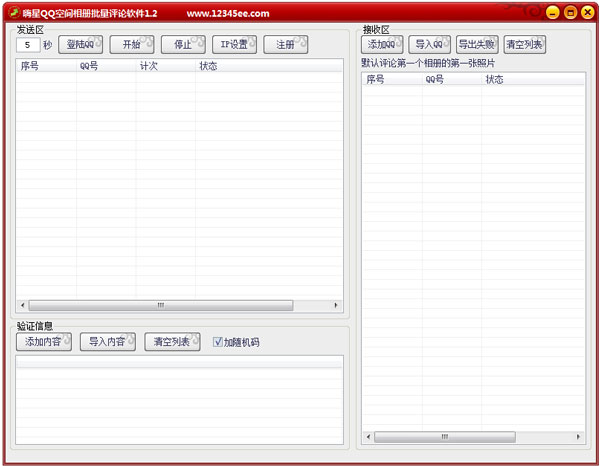Click 状态 column header in send list
600x466 pixels.
click(x=269, y=66)
